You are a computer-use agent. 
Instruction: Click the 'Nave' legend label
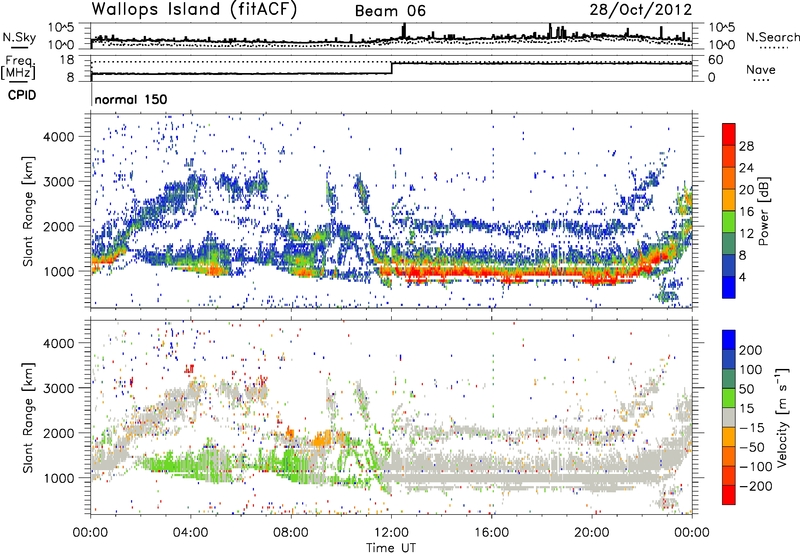point(761,69)
